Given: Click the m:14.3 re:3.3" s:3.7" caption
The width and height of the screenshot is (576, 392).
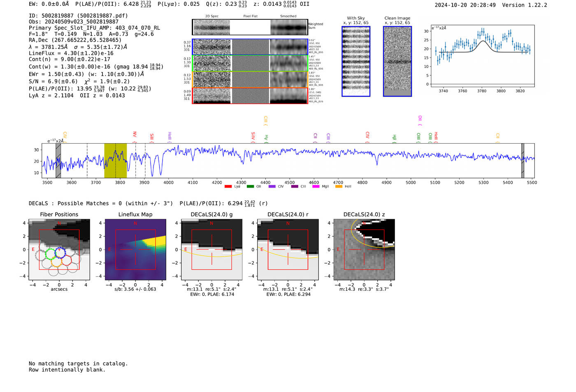Looking at the screenshot, I should 364,289.
